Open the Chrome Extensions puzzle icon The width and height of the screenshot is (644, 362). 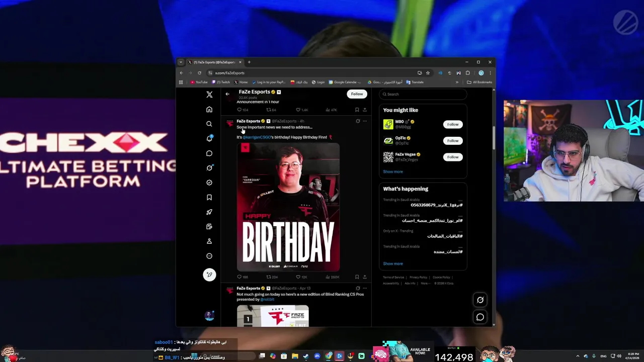click(467, 73)
